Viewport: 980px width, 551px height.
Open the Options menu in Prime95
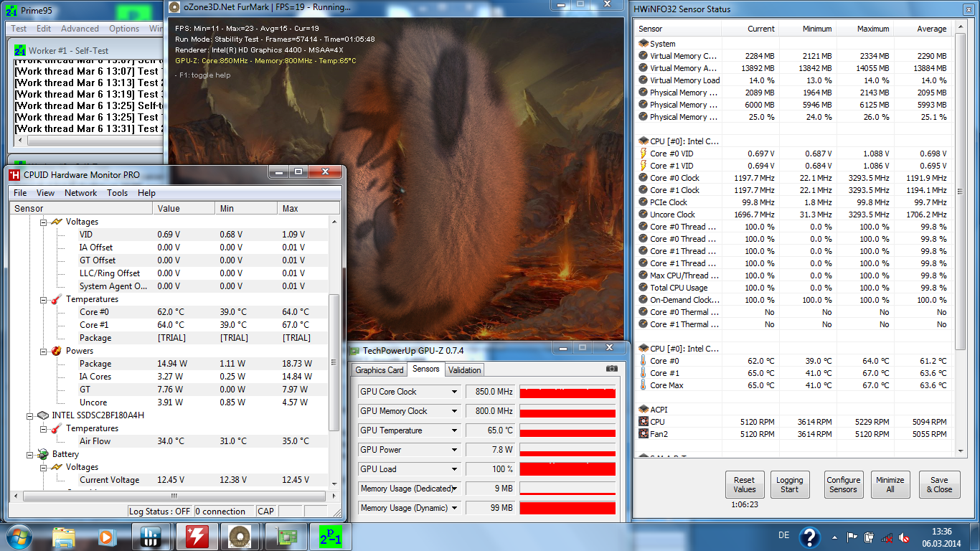tap(124, 29)
